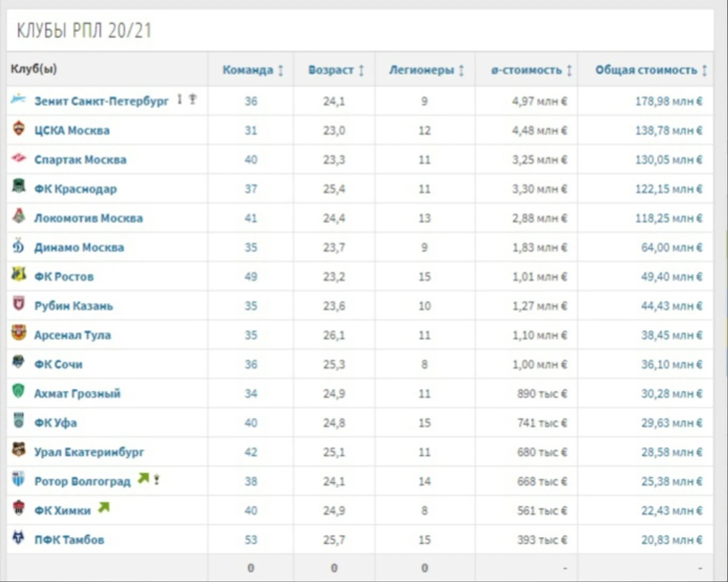Sort table by Возраст column
Viewport: 728px width, 582px height.
tap(336, 70)
